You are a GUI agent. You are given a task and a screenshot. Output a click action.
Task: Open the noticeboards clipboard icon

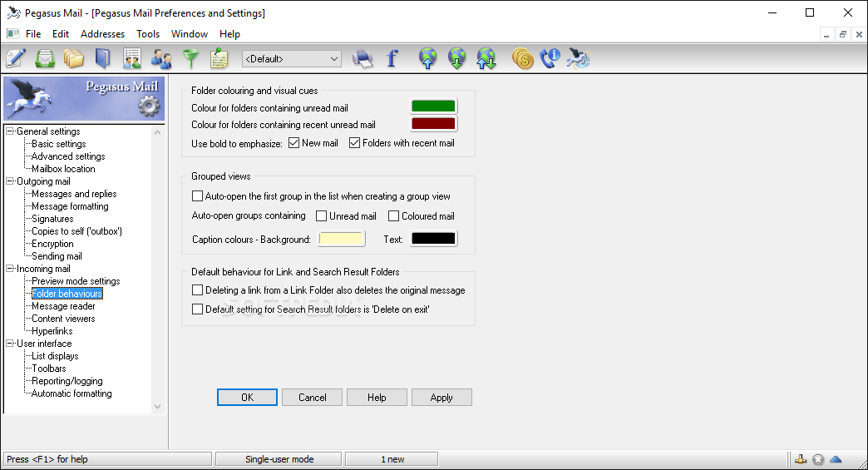219,58
